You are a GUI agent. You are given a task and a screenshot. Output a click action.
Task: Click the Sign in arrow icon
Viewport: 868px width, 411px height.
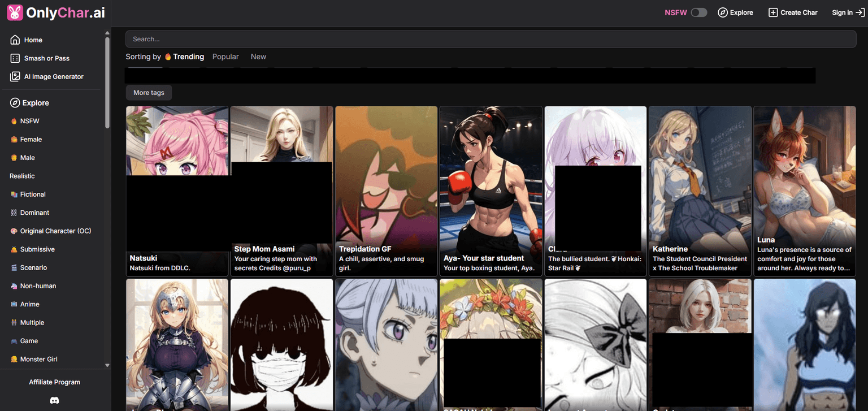tap(860, 12)
